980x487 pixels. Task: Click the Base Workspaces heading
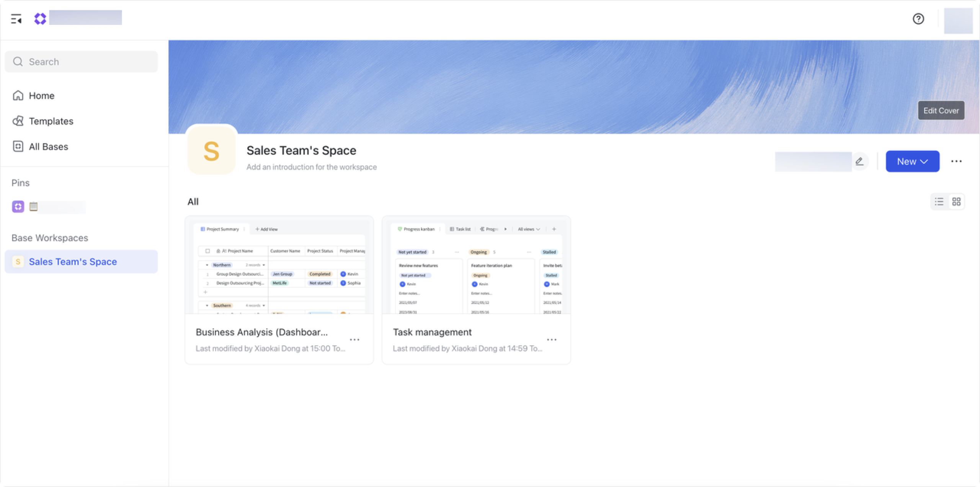click(x=50, y=238)
